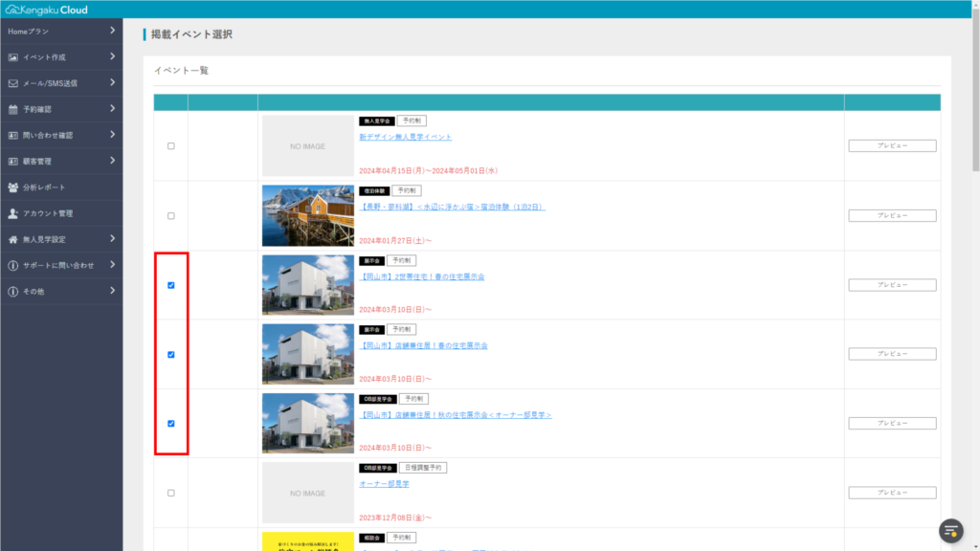Click プレビュー for 秋の住宅展示会 オーナー邸見学

coord(892,423)
